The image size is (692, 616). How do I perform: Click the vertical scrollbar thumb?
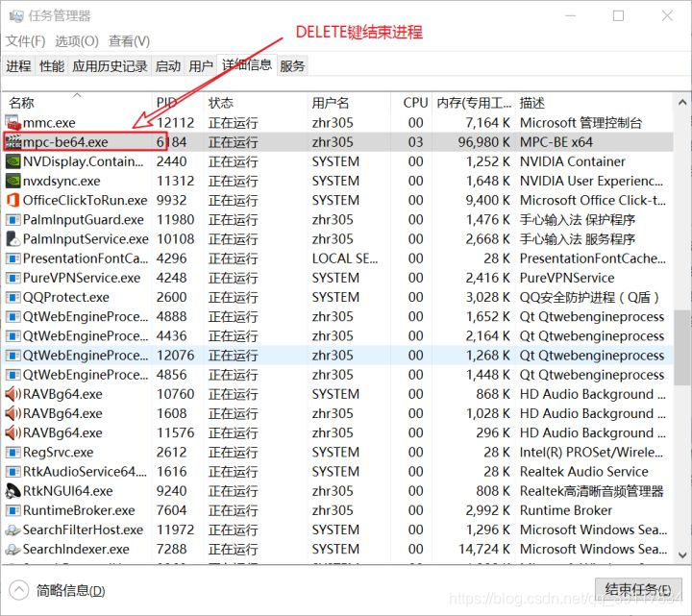point(682,347)
